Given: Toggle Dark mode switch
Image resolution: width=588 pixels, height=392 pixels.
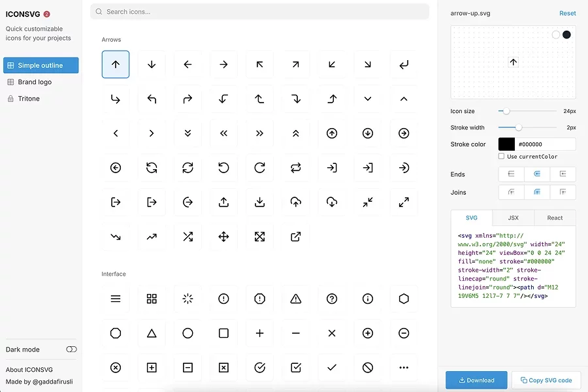Looking at the screenshot, I should (71, 350).
